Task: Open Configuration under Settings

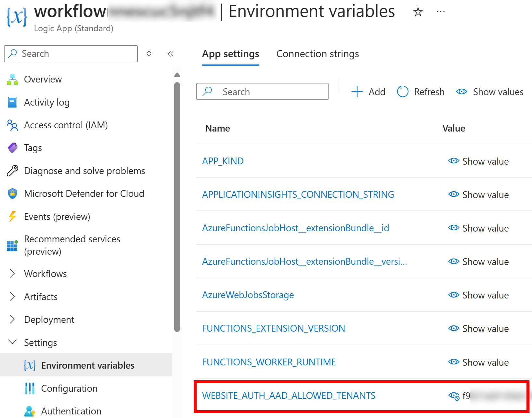Action: [x=69, y=388]
